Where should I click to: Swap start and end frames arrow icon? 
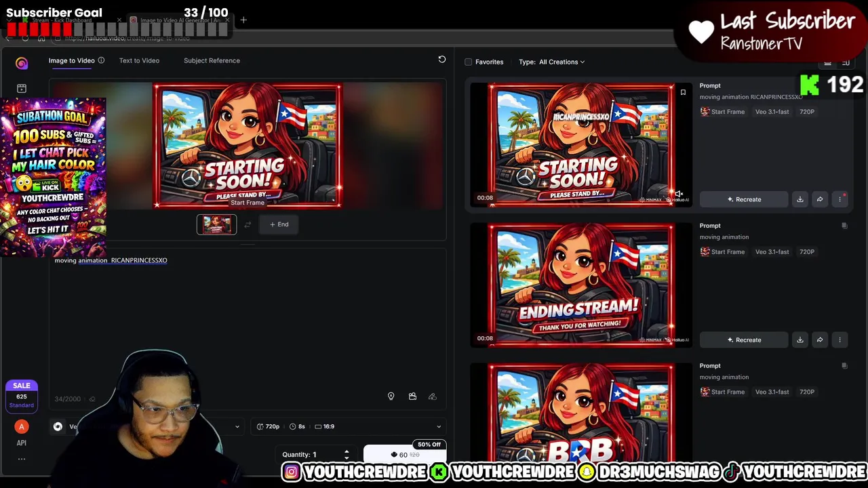coord(248,224)
